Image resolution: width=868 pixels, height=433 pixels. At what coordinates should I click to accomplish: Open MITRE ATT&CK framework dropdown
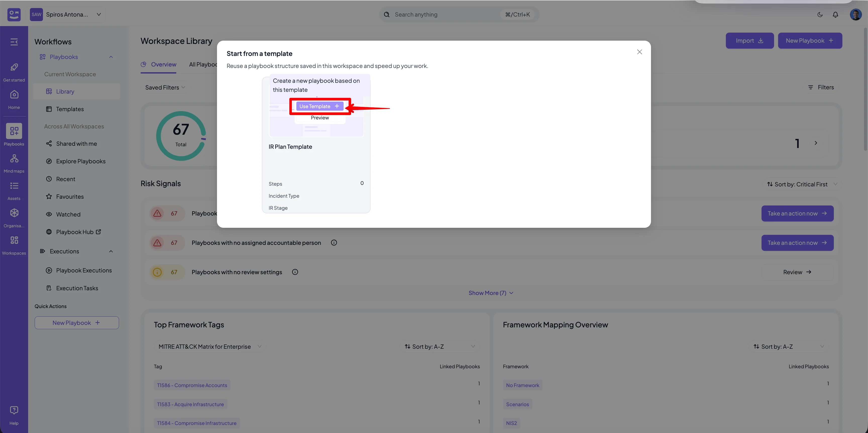[x=209, y=346]
